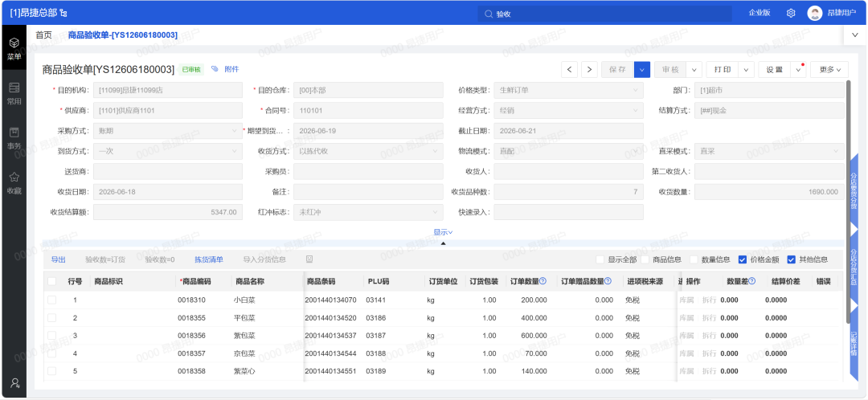Viewport: 868px width, 400px height.
Task: Click the top search box containing 验收
Action: 605,14
